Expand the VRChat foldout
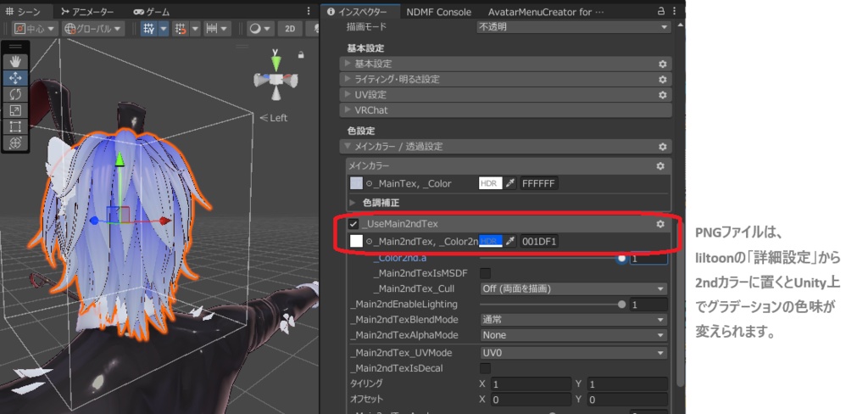Viewport: 868px width, 414px height. click(348, 109)
